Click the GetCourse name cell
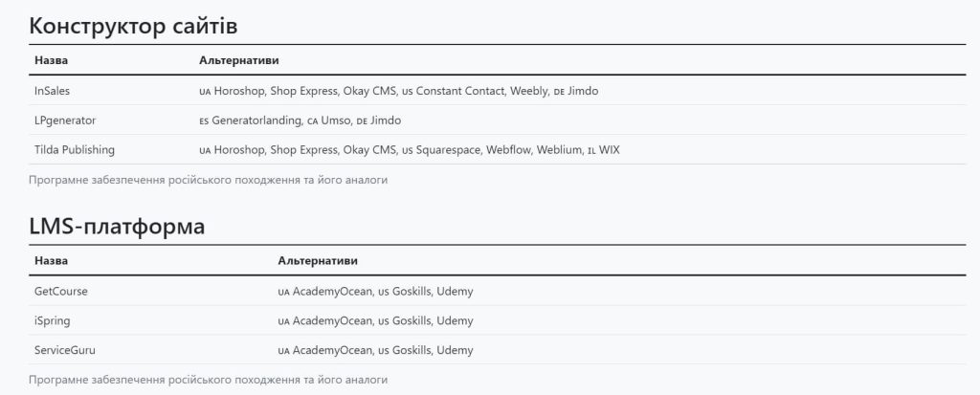The width and height of the screenshot is (980, 395). [61, 292]
